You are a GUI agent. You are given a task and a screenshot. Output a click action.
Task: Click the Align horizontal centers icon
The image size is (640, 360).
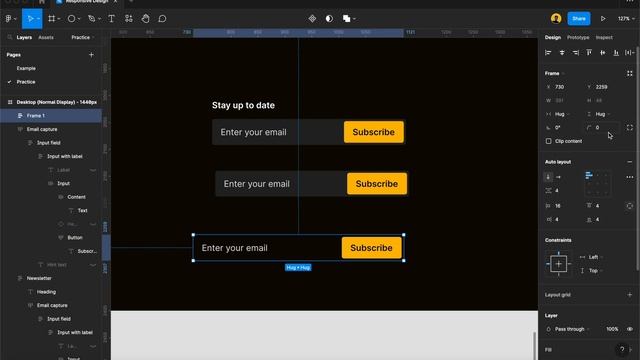562,53
